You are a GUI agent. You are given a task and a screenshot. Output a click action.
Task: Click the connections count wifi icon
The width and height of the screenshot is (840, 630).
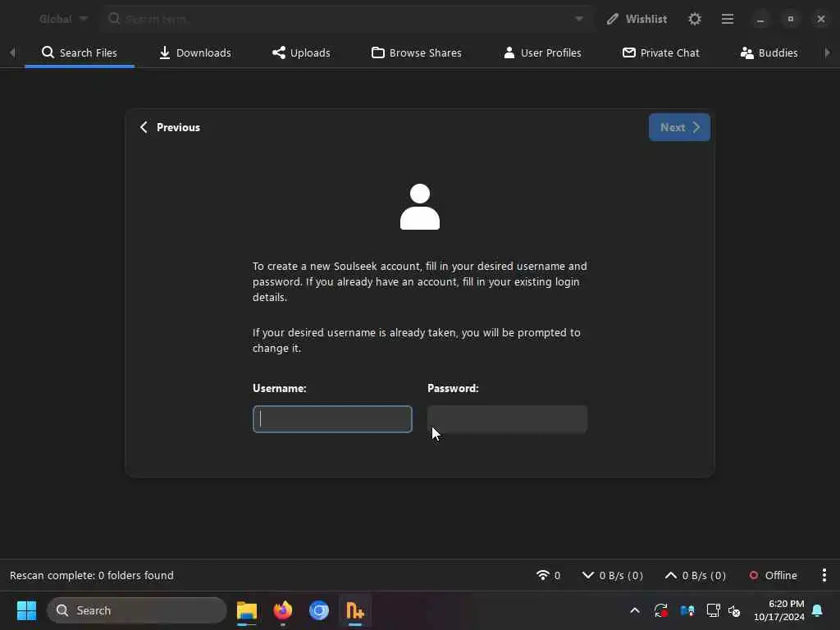(548, 575)
